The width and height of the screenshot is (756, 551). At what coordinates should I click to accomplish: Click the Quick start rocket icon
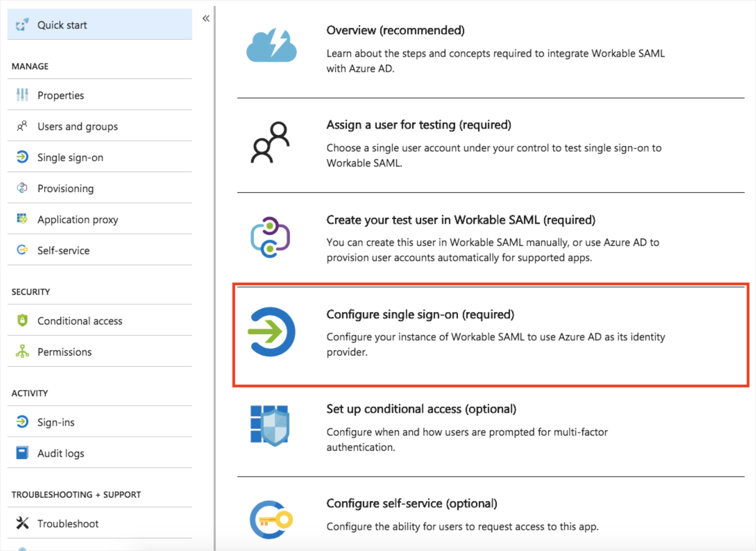click(x=22, y=25)
